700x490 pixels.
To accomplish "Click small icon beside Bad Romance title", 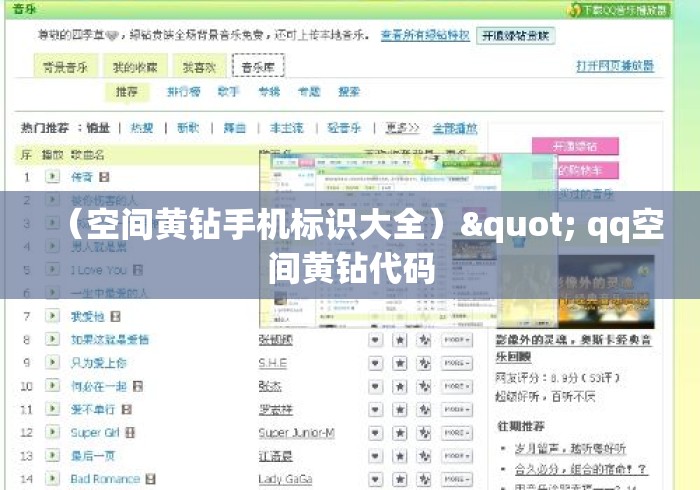I will (x=151, y=479).
